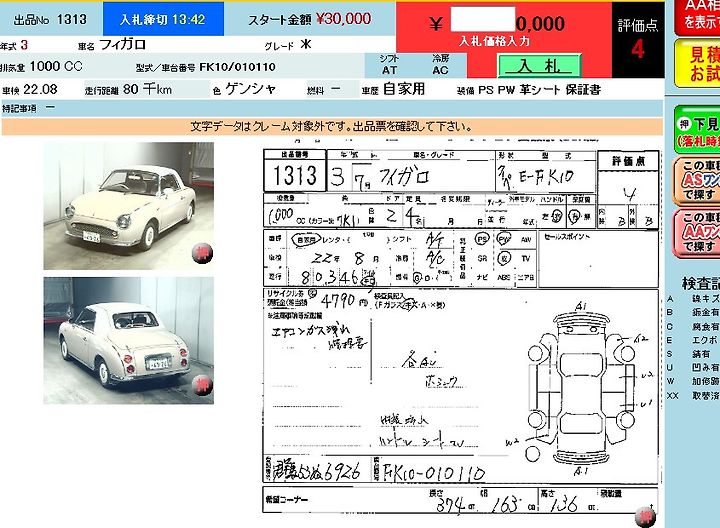This screenshot has width=720, height=528.
Task: Click legend row U 凹み有
Action: click(x=693, y=368)
